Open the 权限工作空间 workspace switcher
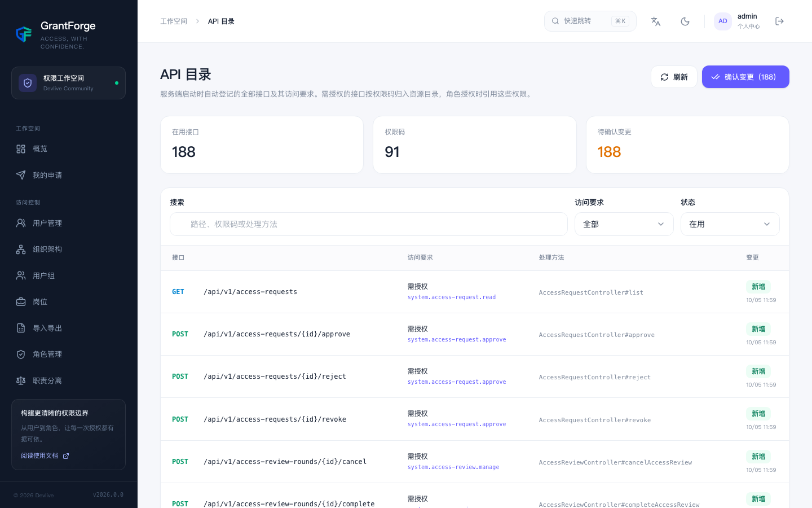This screenshot has width=812, height=508. pyautogui.click(x=68, y=83)
